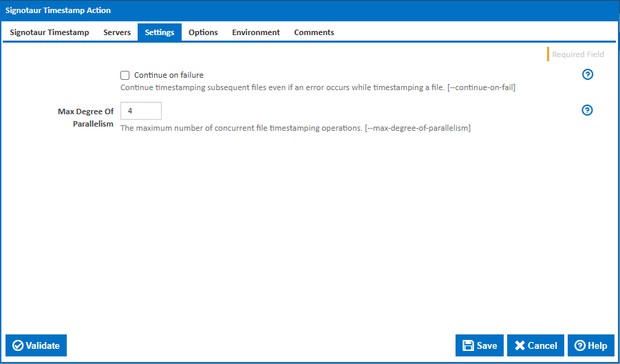Open the Servers tab

pyautogui.click(x=117, y=32)
